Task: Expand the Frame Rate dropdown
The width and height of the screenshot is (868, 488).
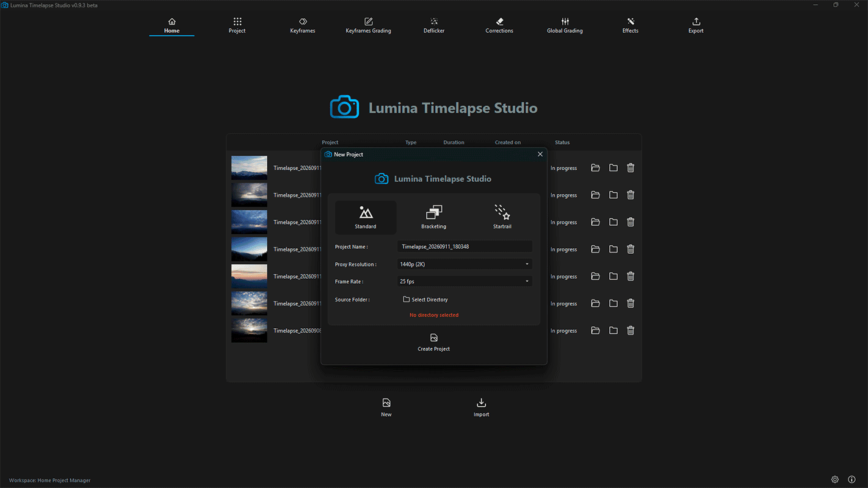Action: click(x=465, y=281)
